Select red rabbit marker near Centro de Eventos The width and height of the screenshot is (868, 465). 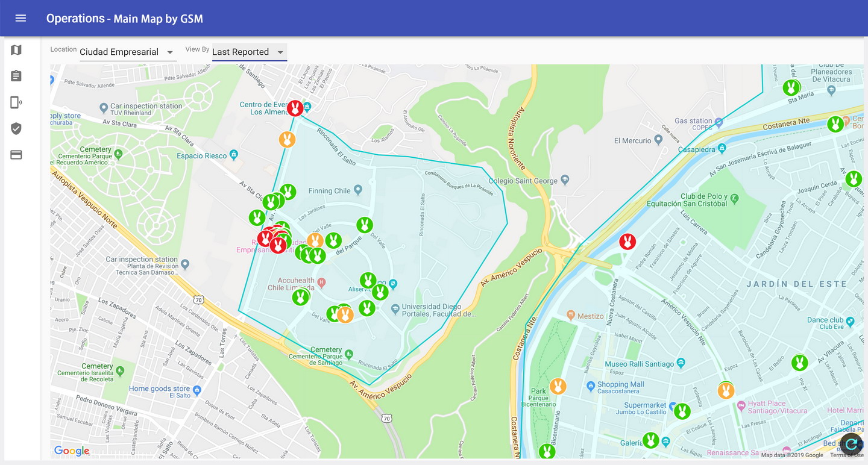click(295, 108)
